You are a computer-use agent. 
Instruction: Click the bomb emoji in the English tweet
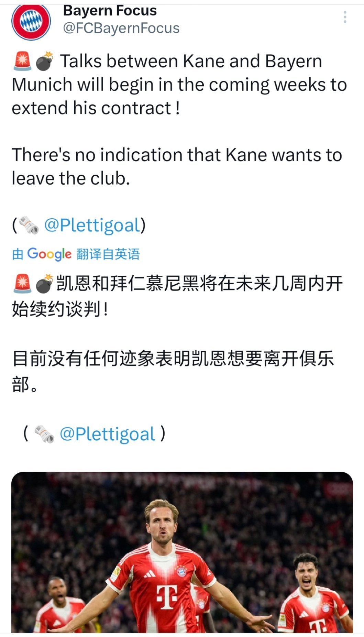click(x=45, y=61)
